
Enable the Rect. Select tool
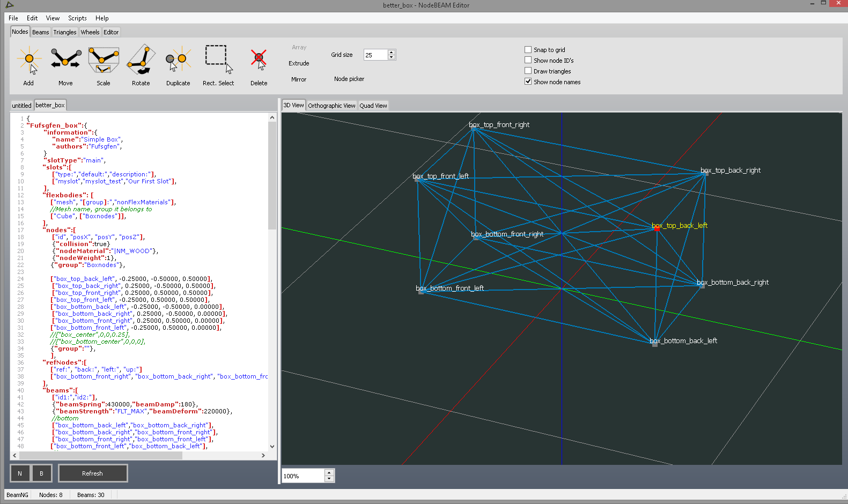218,65
